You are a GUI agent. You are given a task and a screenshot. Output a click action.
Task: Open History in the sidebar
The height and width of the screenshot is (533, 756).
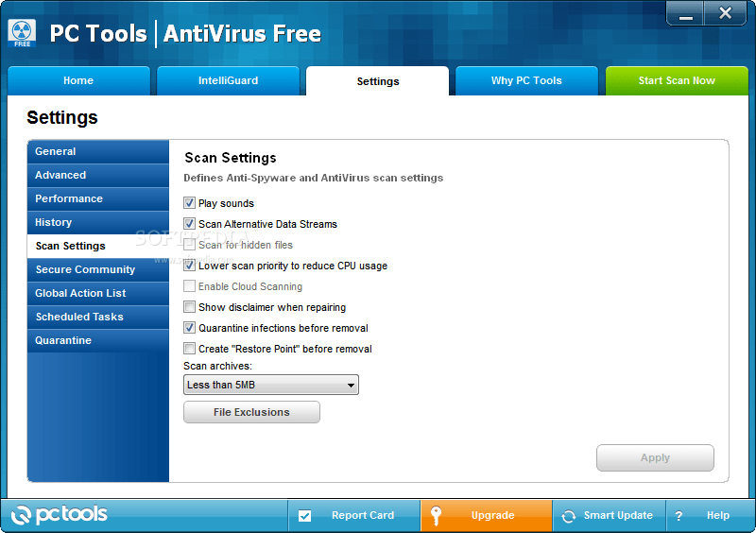98,222
